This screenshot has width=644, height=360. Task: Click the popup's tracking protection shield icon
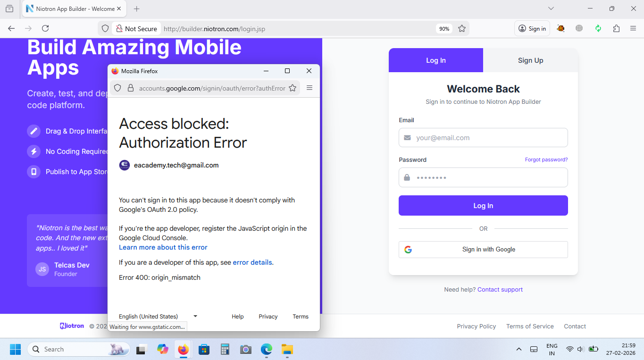coord(118,88)
